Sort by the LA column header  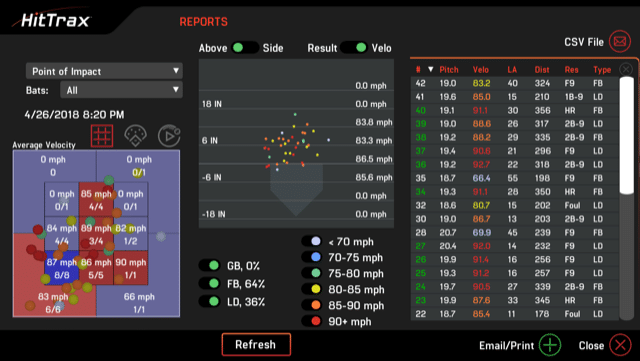[512, 70]
